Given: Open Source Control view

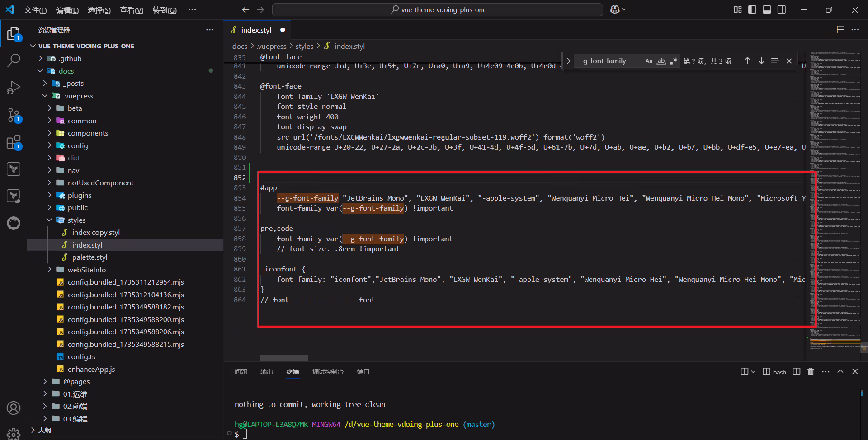Looking at the screenshot, I should [14, 115].
